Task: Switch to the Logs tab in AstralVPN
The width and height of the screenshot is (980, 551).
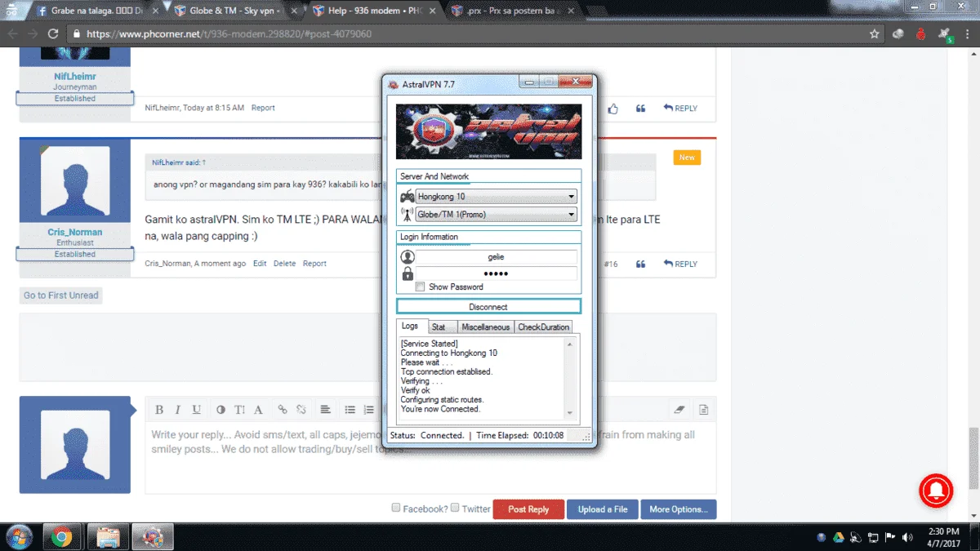Action: tap(411, 326)
